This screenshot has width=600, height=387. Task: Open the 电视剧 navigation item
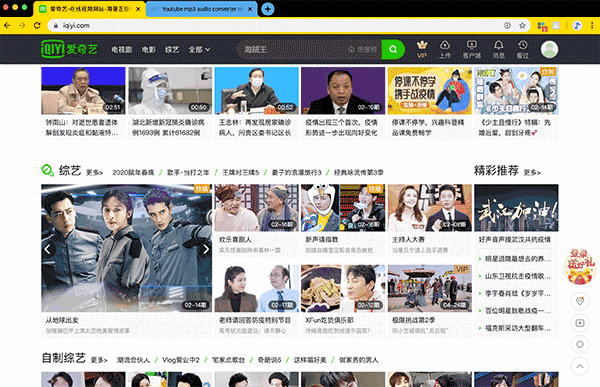click(x=122, y=49)
